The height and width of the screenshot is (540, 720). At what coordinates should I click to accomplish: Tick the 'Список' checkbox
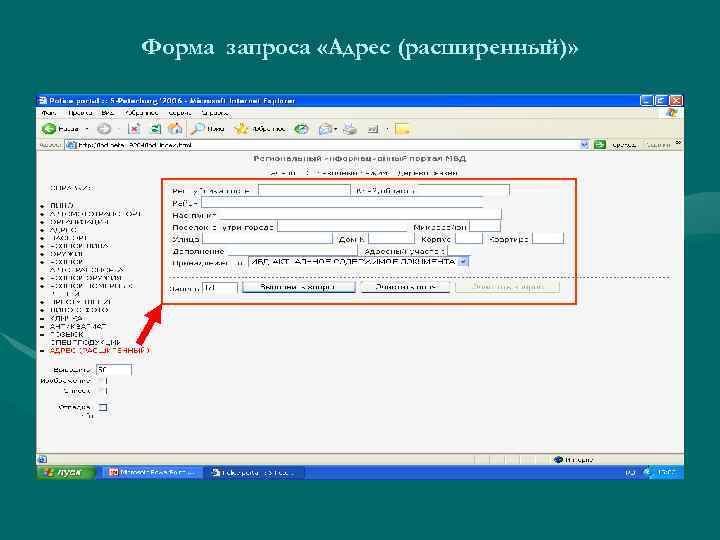pos(103,391)
